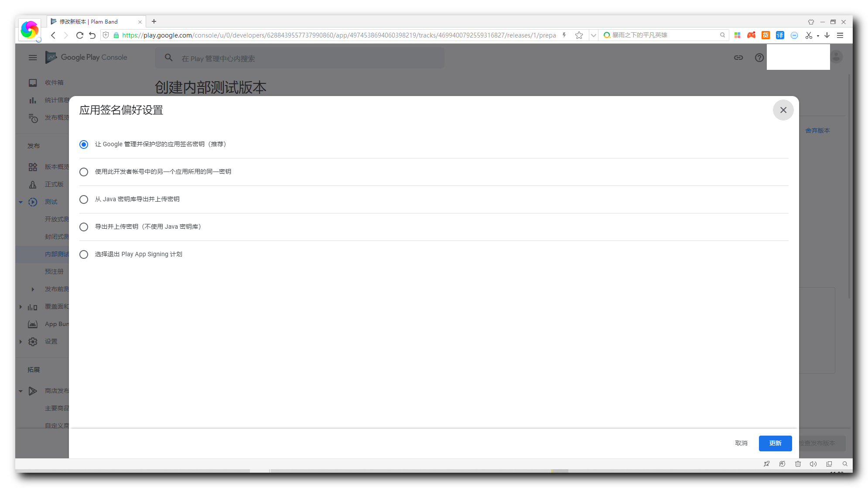Open the hamburger navigation menu icon
868x488 pixels.
click(x=33, y=58)
